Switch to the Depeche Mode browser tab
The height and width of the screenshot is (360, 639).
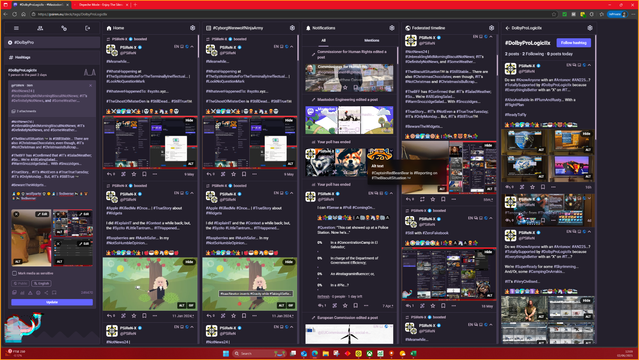(x=102, y=4)
